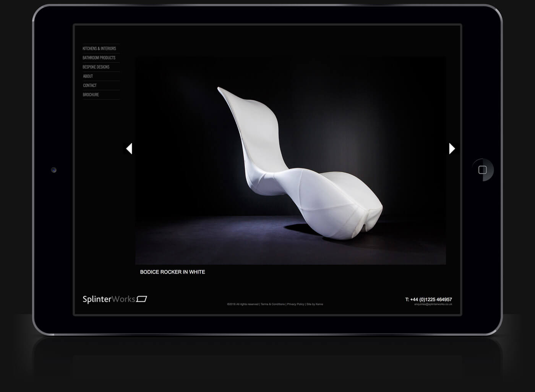Click the next image right arrow

click(x=452, y=148)
